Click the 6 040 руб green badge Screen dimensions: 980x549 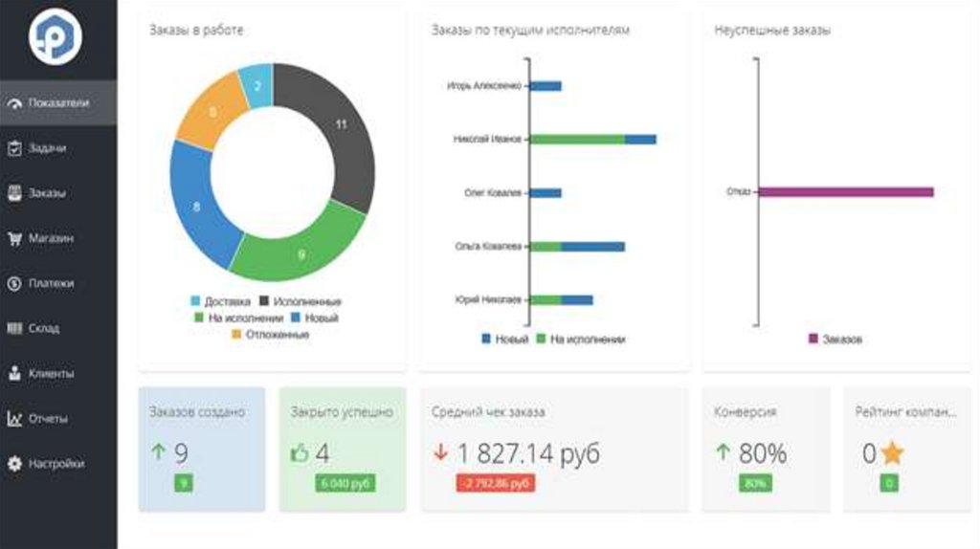coord(345,483)
